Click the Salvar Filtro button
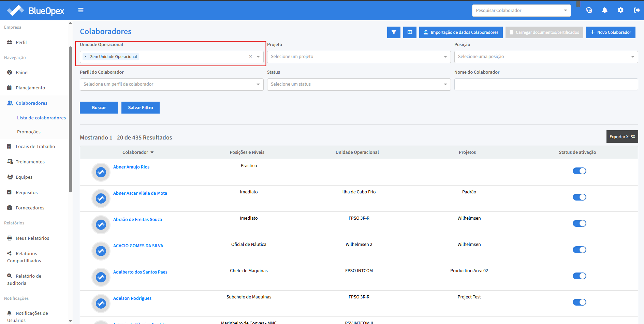 [x=141, y=107]
